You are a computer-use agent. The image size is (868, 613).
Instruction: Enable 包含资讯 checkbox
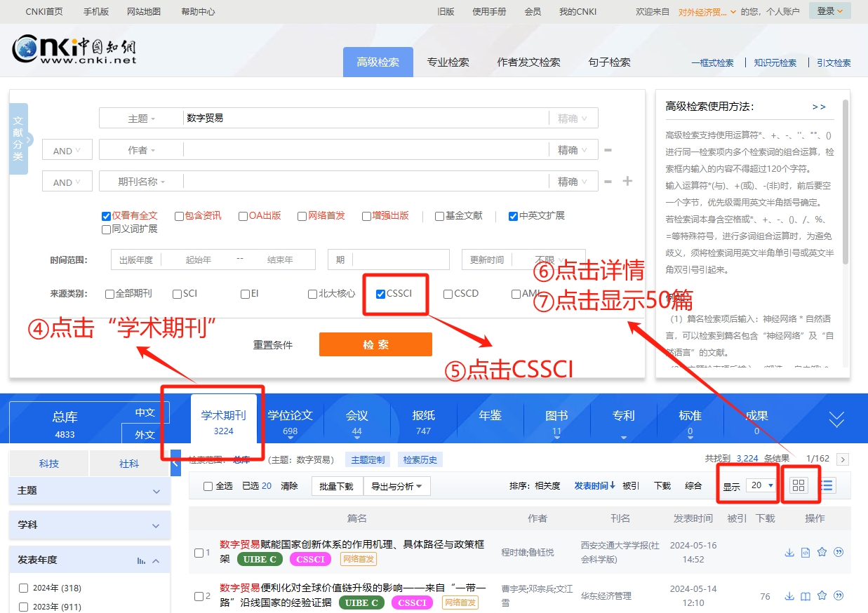180,216
